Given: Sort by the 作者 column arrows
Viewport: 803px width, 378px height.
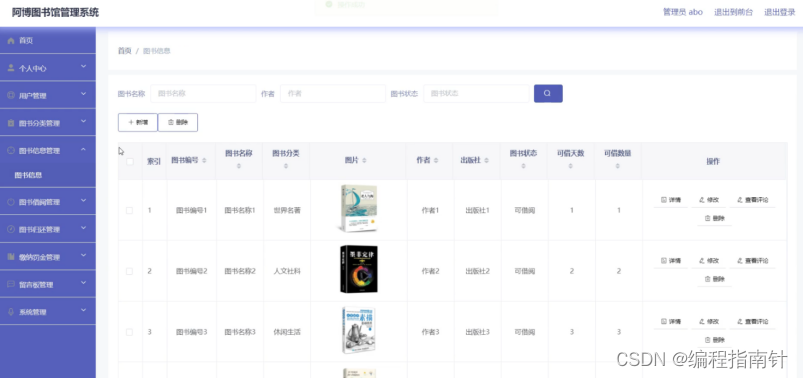Looking at the screenshot, I should [436, 161].
